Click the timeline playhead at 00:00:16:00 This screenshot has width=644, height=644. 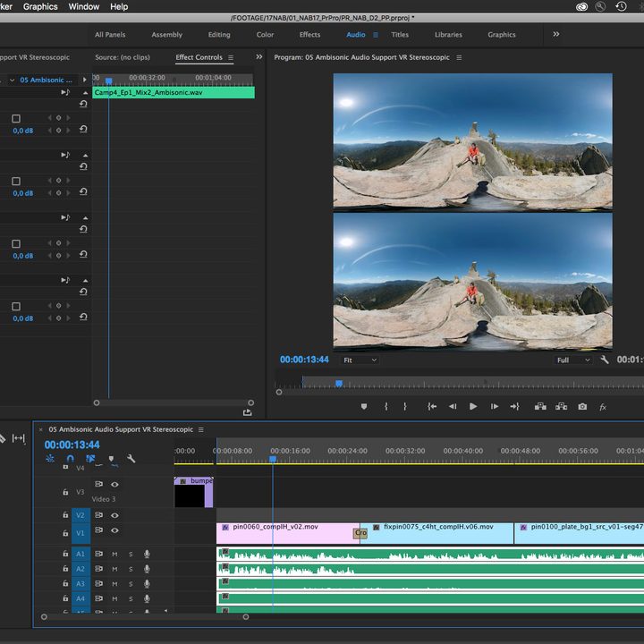[x=273, y=458]
